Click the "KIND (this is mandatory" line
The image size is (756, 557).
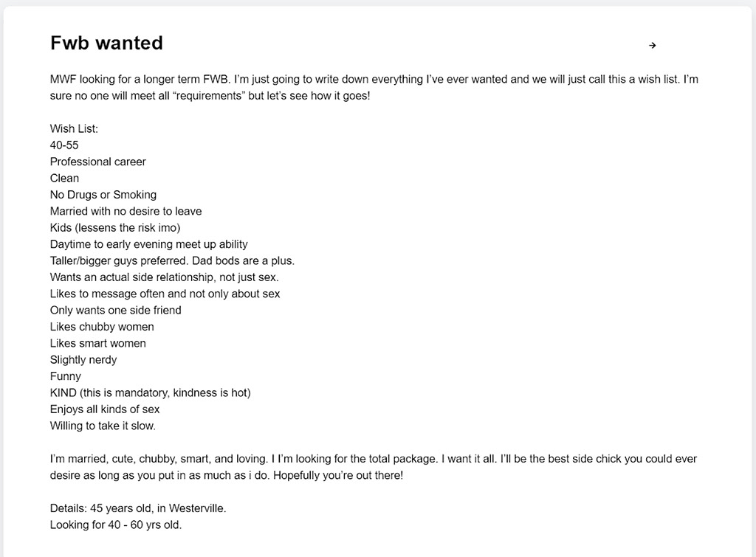pos(151,392)
